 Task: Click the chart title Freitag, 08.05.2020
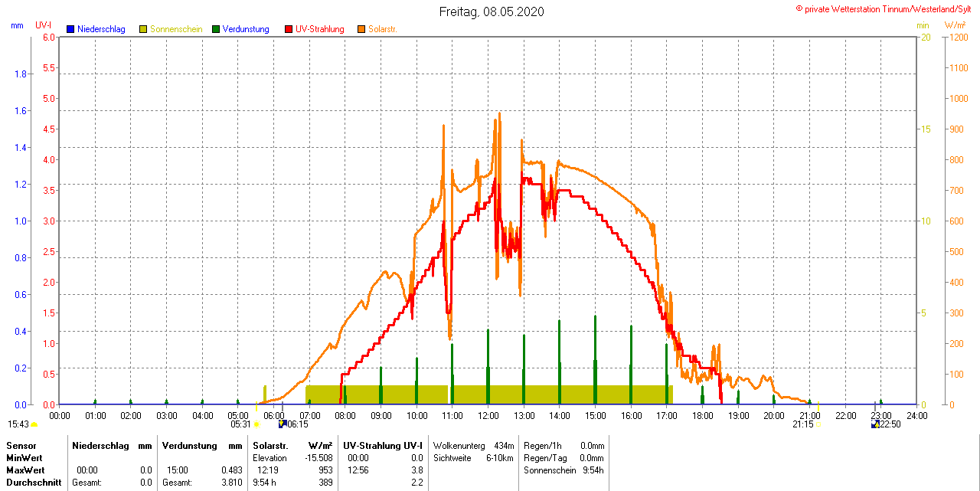(492, 11)
